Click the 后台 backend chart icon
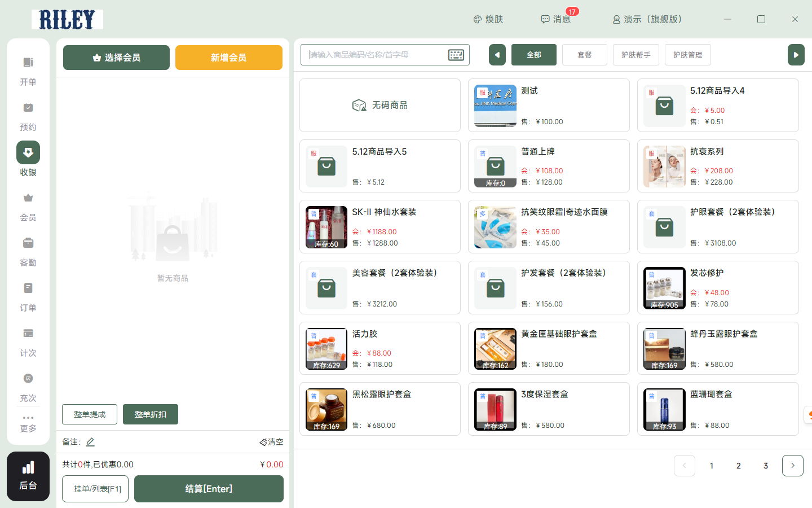The height and width of the screenshot is (508, 812). pyautogui.click(x=28, y=468)
